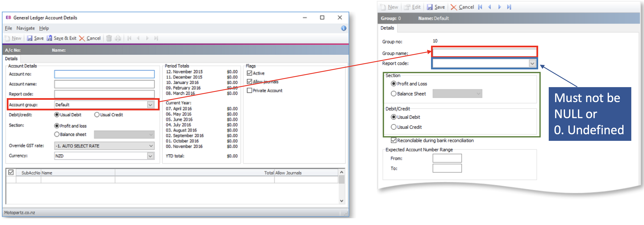Click the Account no input field
Viewport: 644px width, 225px height.
click(x=104, y=74)
